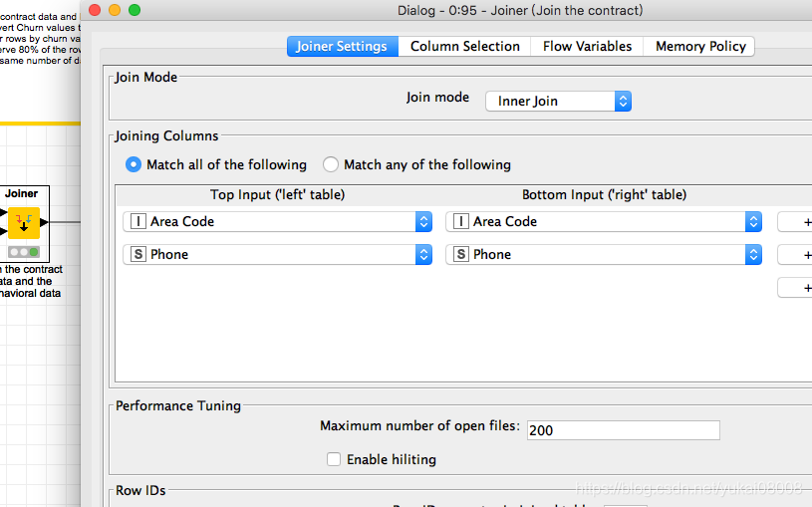
Task: Click the Joiner node's output port triangle
Action: click(x=44, y=223)
